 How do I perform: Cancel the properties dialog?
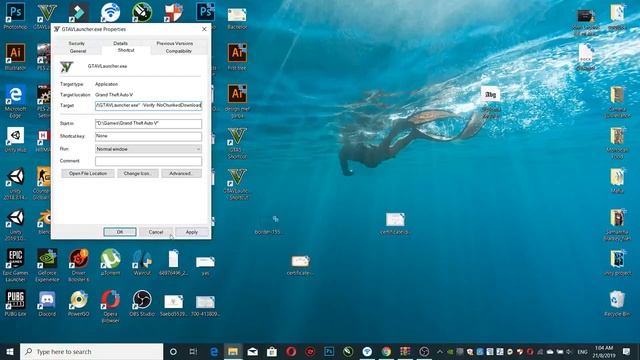click(x=156, y=232)
